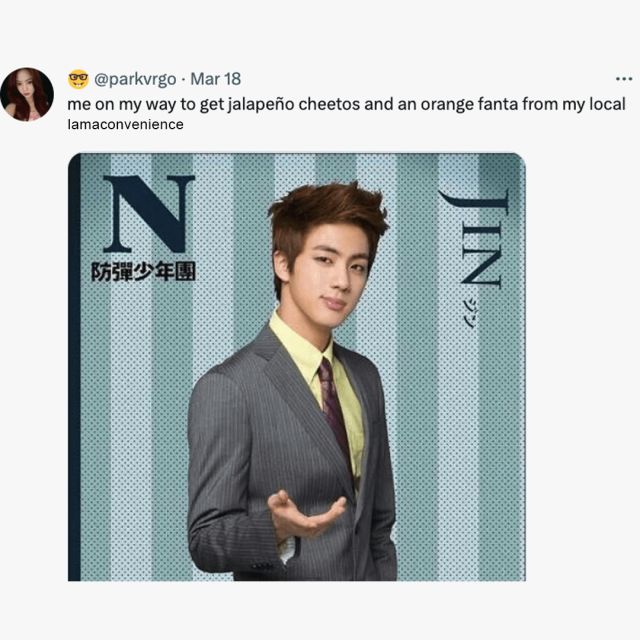The width and height of the screenshot is (640, 640).
Task: Open the tweet author's profile avatar
Action: 27,94
